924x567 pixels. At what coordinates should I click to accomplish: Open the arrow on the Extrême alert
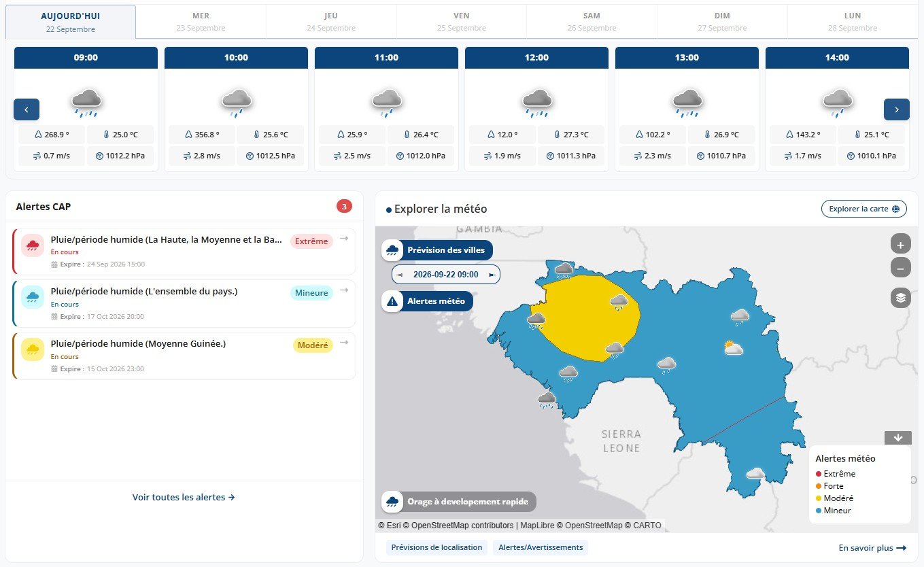click(344, 238)
